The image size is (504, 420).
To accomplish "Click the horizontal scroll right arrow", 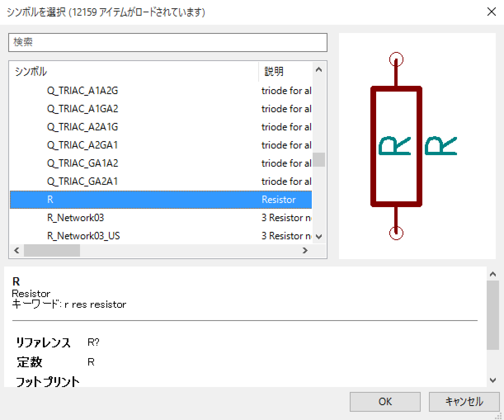I will (x=305, y=250).
